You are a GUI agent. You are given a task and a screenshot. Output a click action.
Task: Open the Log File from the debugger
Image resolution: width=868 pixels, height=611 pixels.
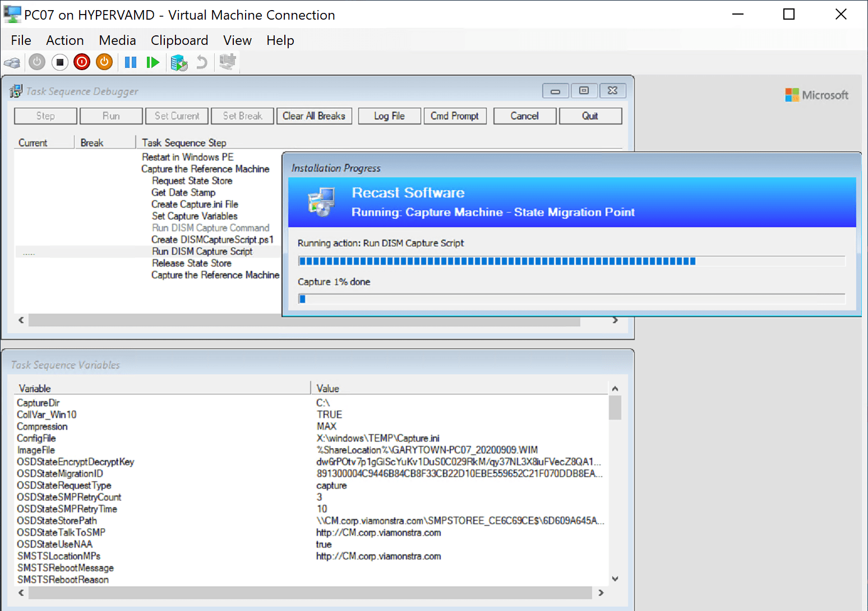[389, 116]
